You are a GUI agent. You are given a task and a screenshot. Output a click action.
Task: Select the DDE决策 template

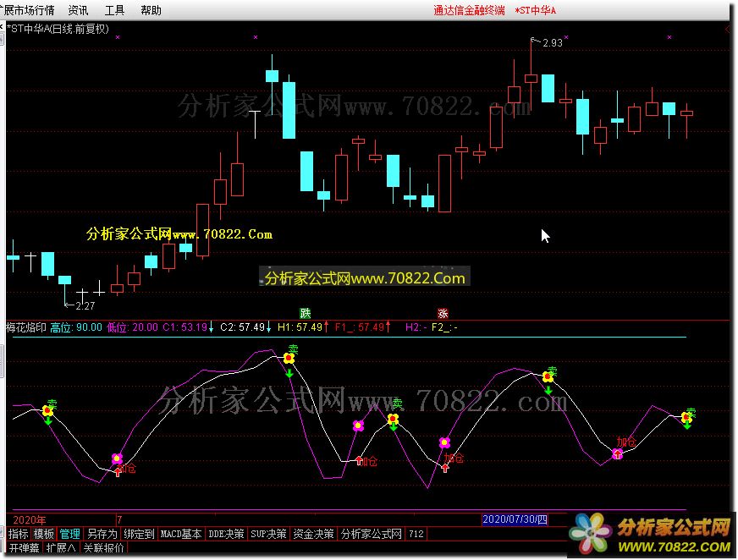(x=226, y=534)
